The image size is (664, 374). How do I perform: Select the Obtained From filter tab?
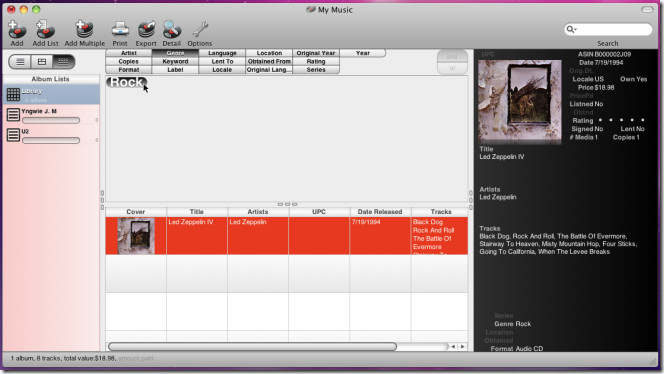click(x=269, y=61)
